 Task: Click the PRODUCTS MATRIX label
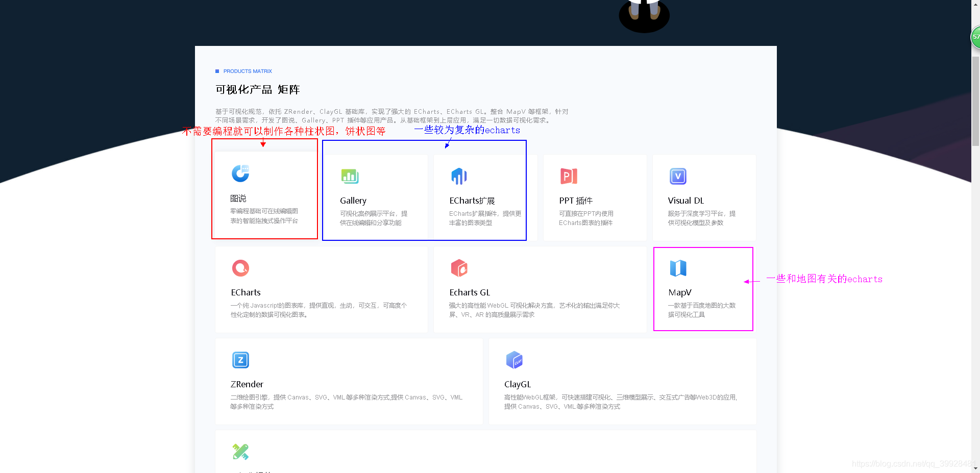248,71
